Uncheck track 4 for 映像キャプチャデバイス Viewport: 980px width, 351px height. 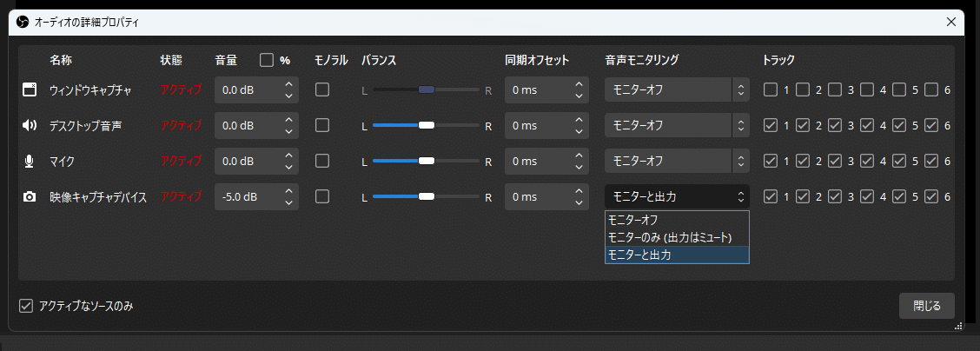(867, 196)
